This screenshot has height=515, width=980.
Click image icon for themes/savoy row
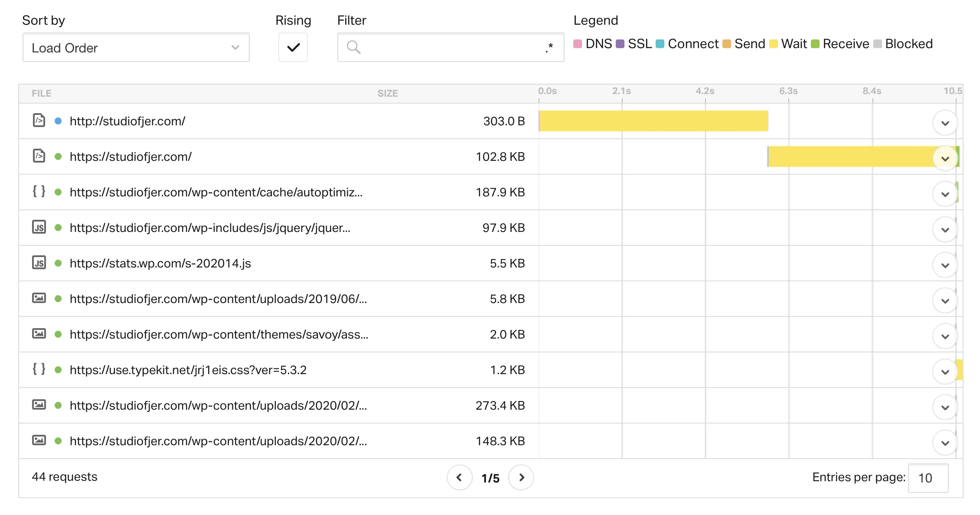tap(39, 333)
